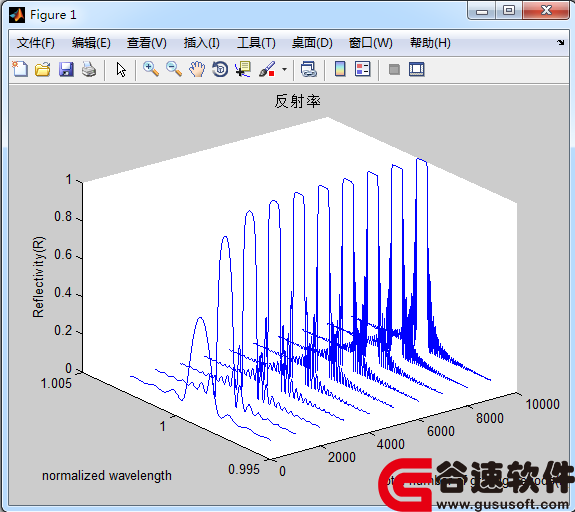Activate the Zoom Out magnifier
575x512 pixels.
174,69
